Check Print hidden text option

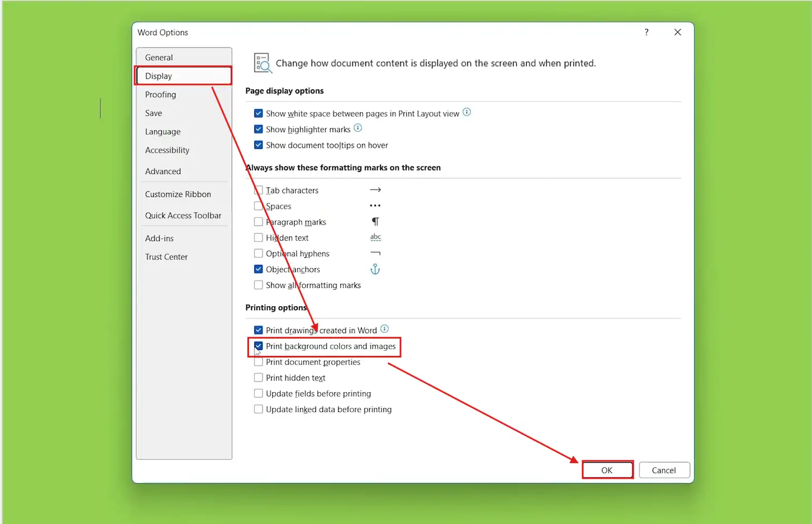[259, 378]
